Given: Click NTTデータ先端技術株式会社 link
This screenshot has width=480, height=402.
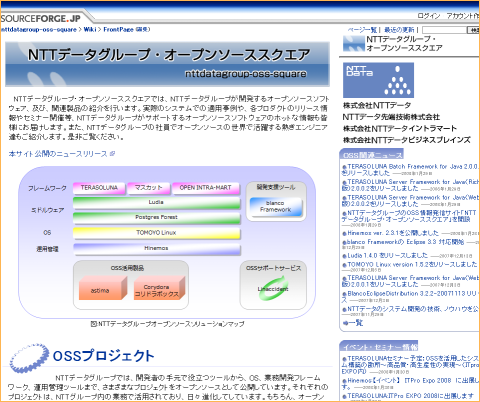Looking at the screenshot, I should 391,117.
